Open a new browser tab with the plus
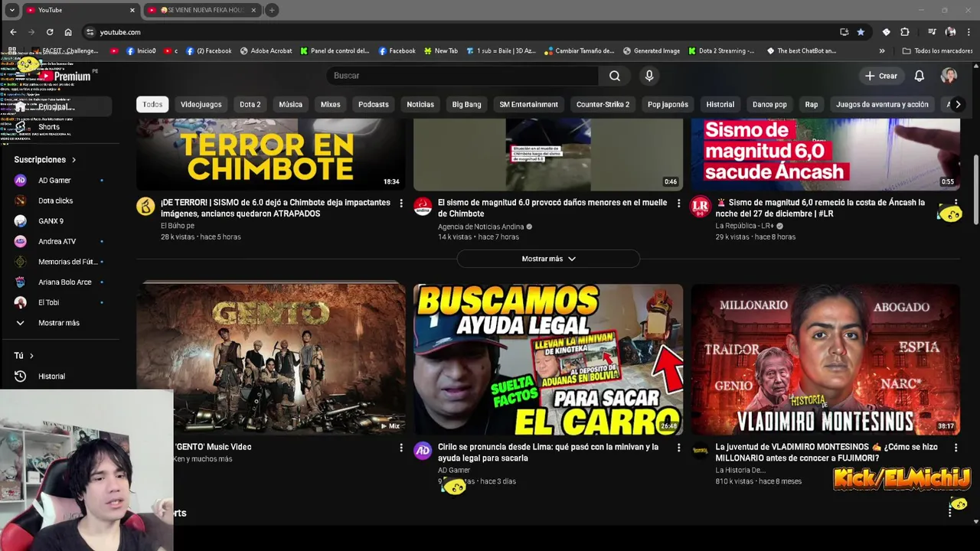This screenshot has width=980, height=551. click(x=272, y=10)
